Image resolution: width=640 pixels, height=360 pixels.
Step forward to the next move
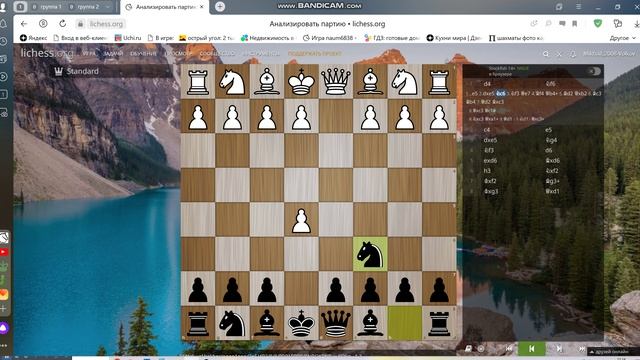pyautogui.click(x=559, y=349)
